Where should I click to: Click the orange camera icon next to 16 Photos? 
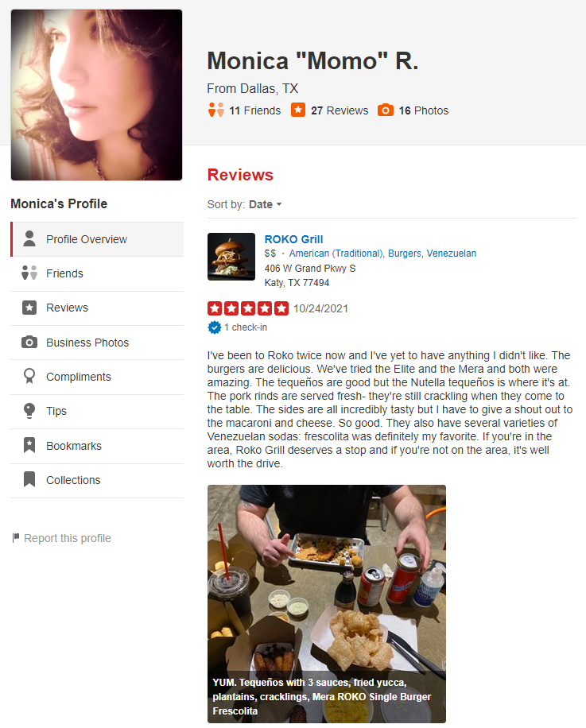click(x=386, y=110)
